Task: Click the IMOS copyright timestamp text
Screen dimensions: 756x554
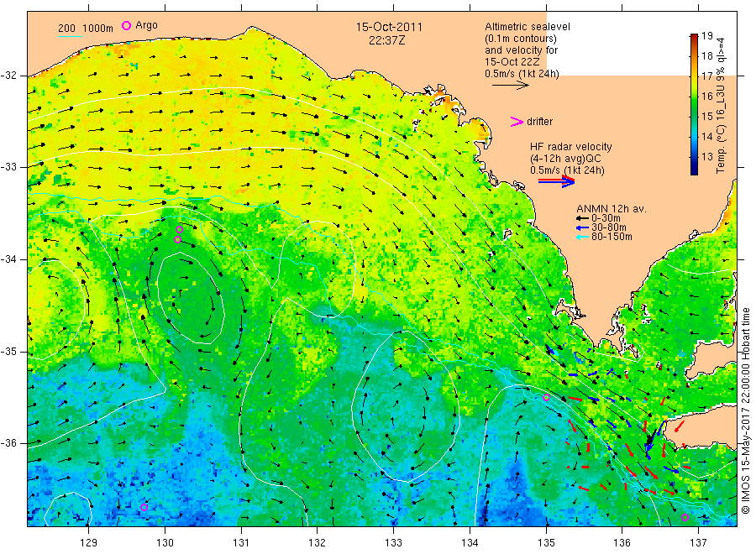Action: [746, 411]
